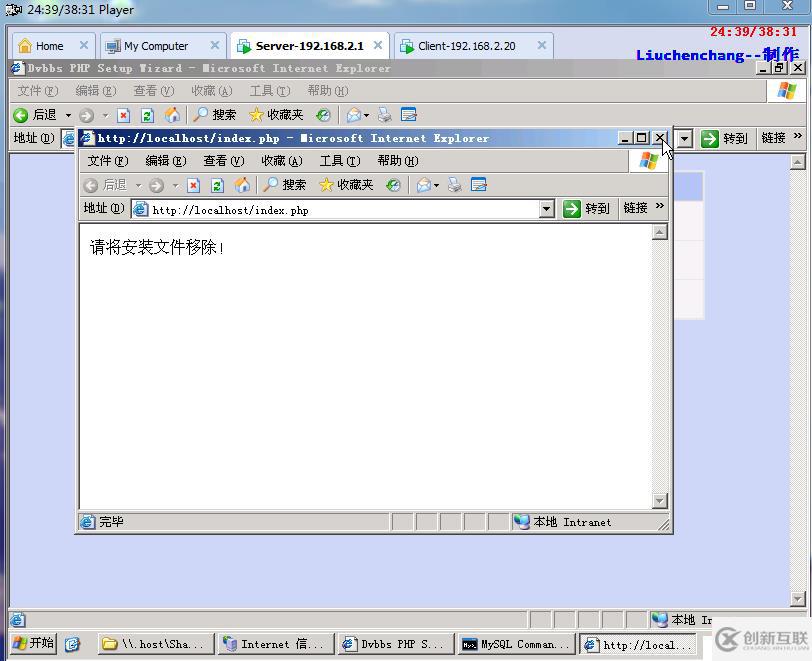Image resolution: width=812 pixels, height=661 pixels.
Task: Click 请将安装文件移除 message text
Action: click(157, 248)
